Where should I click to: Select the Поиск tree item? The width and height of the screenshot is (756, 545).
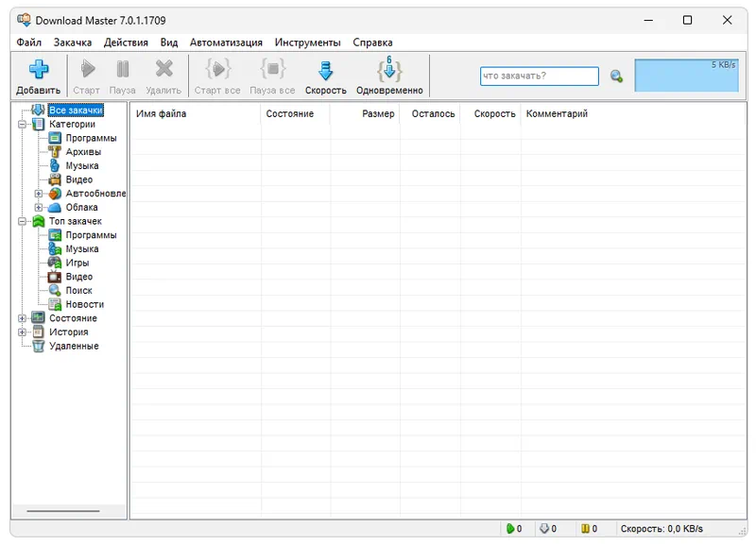pos(78,291)
